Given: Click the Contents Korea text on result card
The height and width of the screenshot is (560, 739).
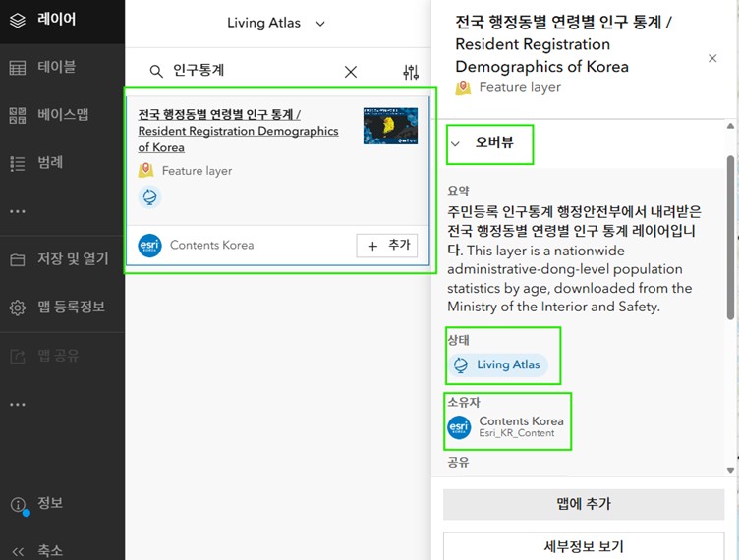Looking at the screenshot, I should click(x=211, y=245).
